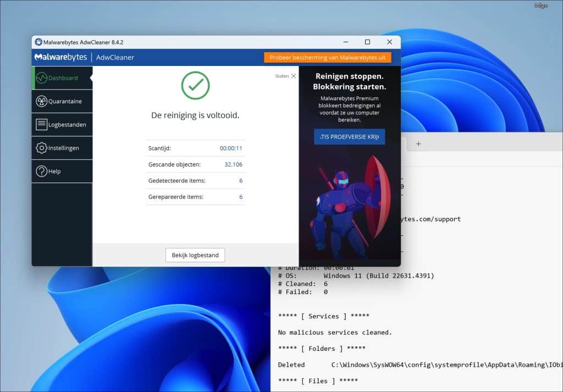Click the blue proefversie button in the ad
The width and height of the screenshot is (563, 392).
tap(349, 137)
